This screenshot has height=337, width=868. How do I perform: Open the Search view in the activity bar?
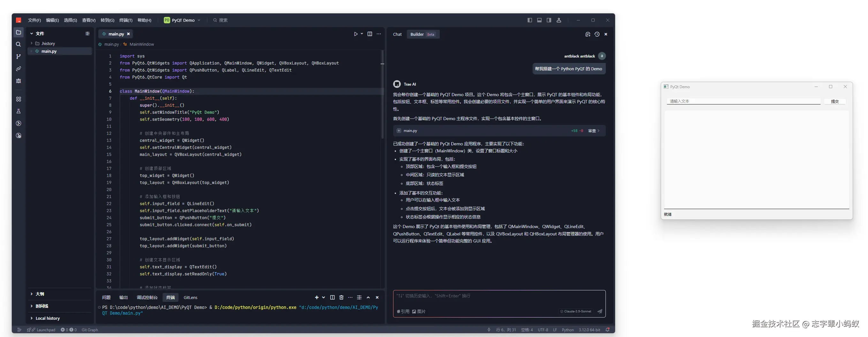point(19,44)
